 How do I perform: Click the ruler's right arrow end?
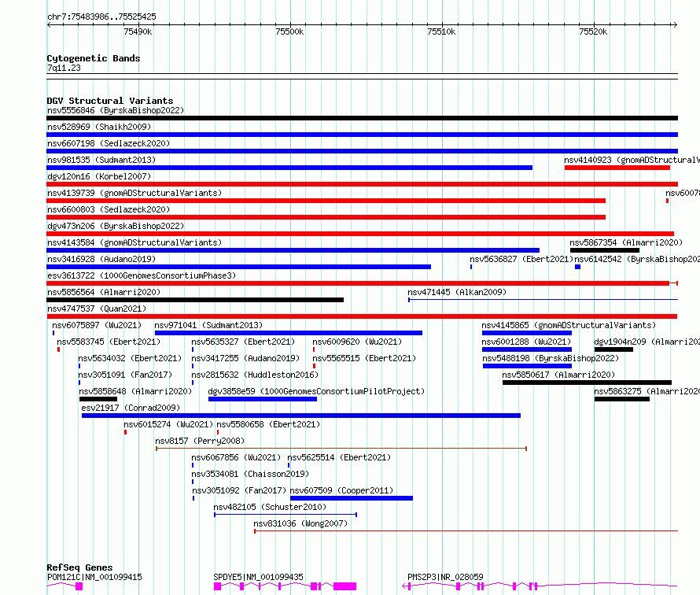pyautogui.click(x=675, y=25)
